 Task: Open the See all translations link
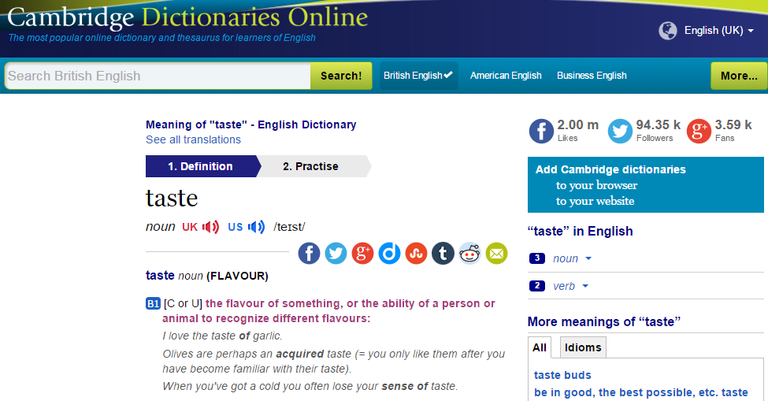(x=193, y=140)
